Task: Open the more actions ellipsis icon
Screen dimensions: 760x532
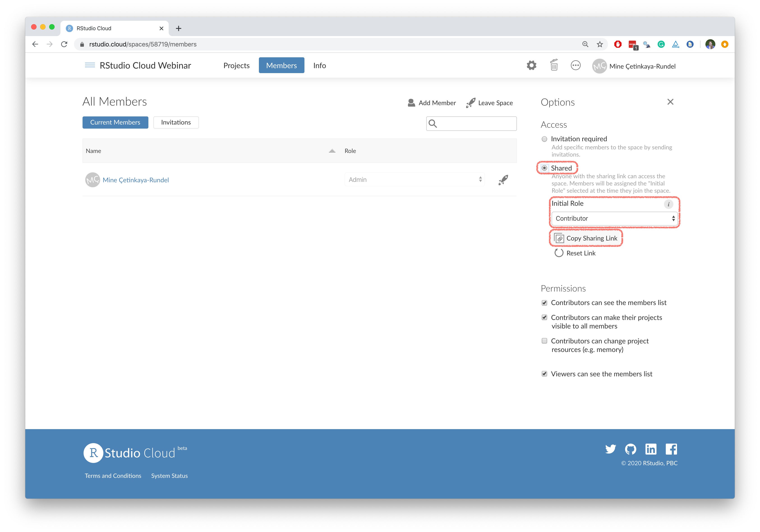Action: point(576,66)
